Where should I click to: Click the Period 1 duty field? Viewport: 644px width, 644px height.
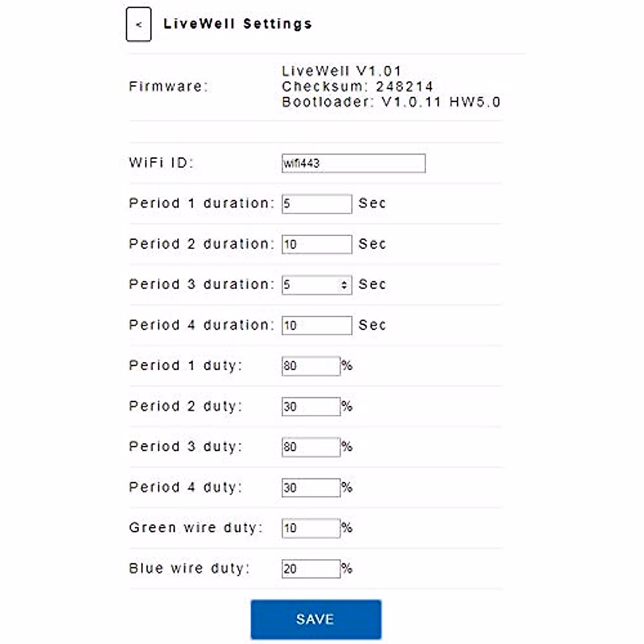311,366
